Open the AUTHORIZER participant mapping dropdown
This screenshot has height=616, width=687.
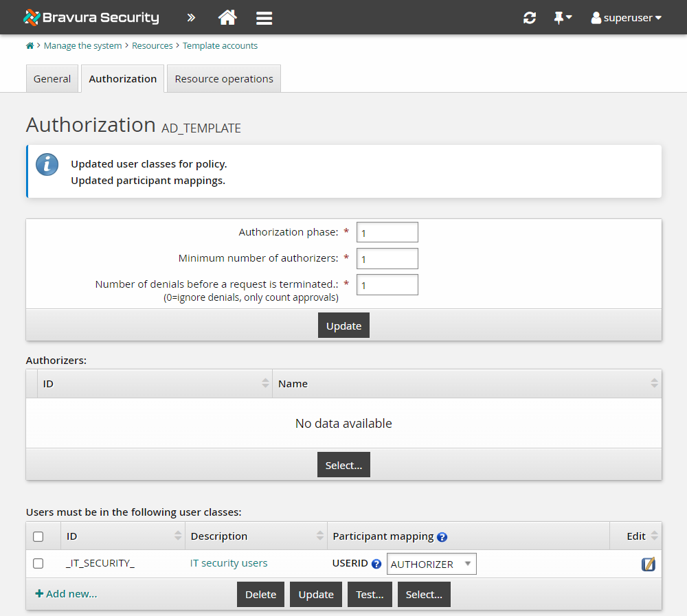coord(431,564)
